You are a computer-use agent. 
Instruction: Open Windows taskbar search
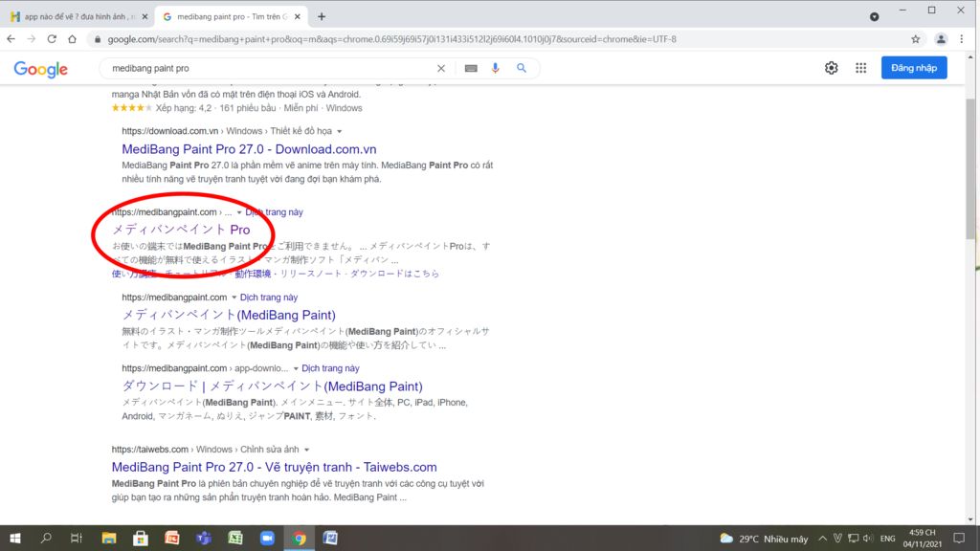click(x=46, y=538)
